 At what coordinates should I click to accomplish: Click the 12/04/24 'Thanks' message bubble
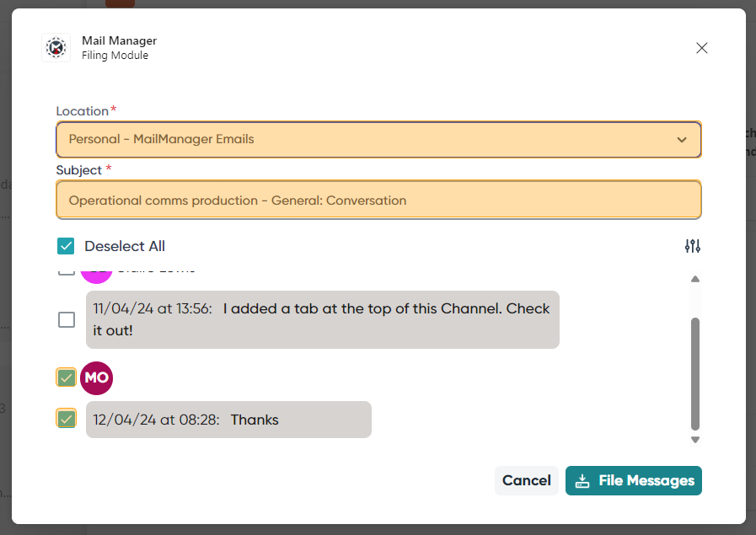coord(228,420)
